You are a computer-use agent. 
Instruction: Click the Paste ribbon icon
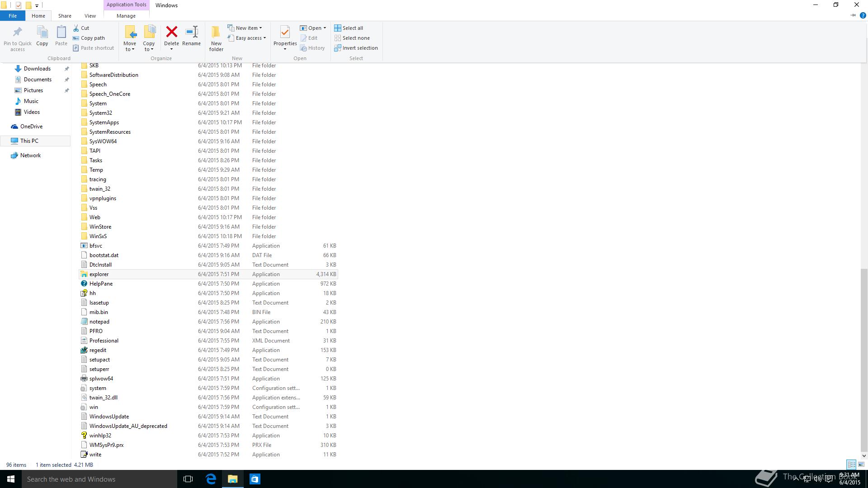(61, 33)
